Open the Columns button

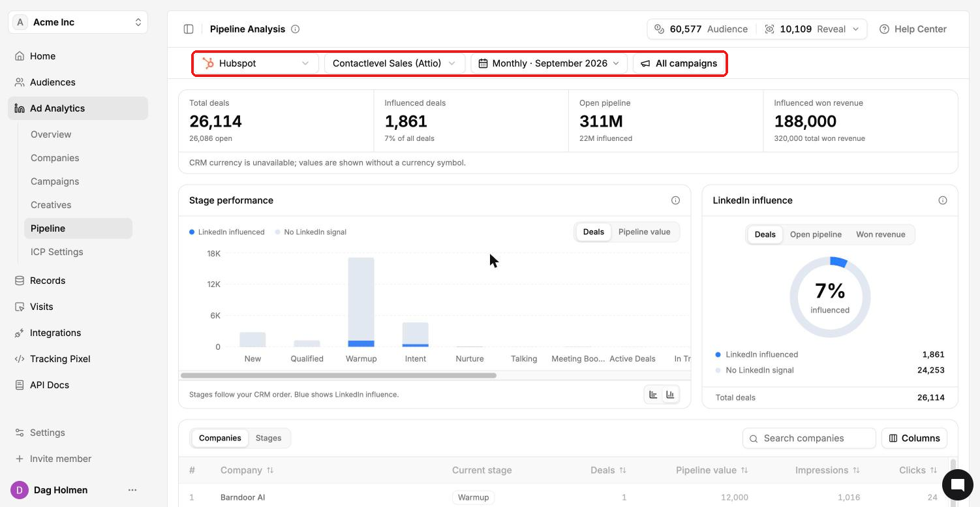click(914, 438)
